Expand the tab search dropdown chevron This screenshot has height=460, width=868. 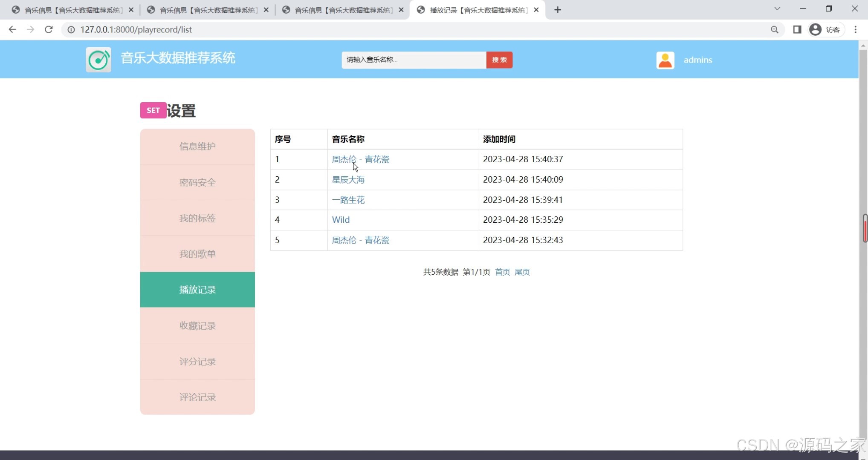tap(777, 9)
